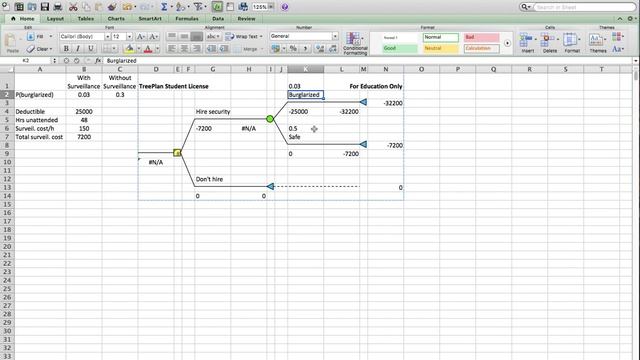Click the Bold button
Screen dimensions: 640x360
[x=66, y=49]
